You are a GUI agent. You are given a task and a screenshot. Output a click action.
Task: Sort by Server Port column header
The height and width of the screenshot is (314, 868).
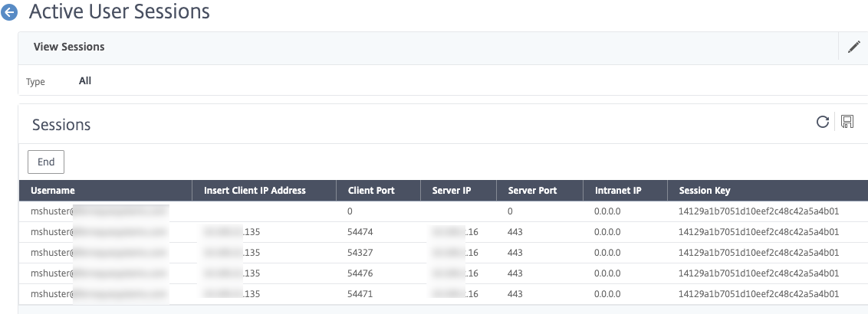click(x=532, y=191)
